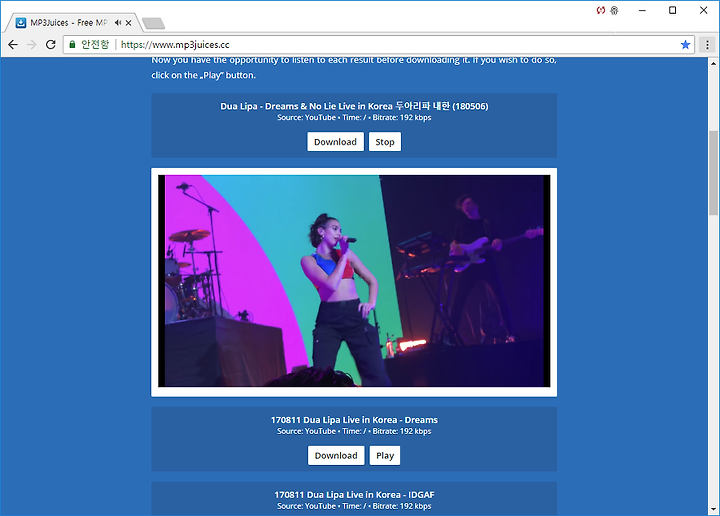Open the Chrome three-dot menu
The image size is (720, 516).
[707, 45]
